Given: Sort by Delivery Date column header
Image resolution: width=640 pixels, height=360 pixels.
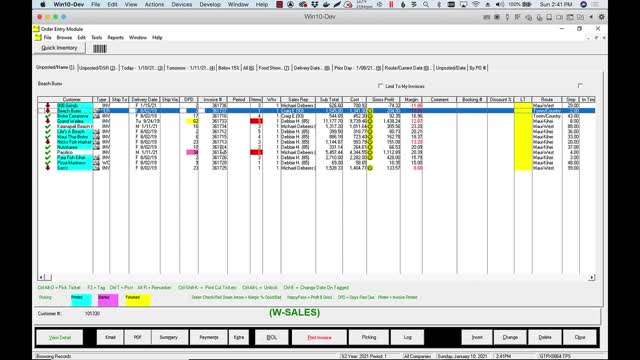Looking at the screenshot, I should 144,100.
